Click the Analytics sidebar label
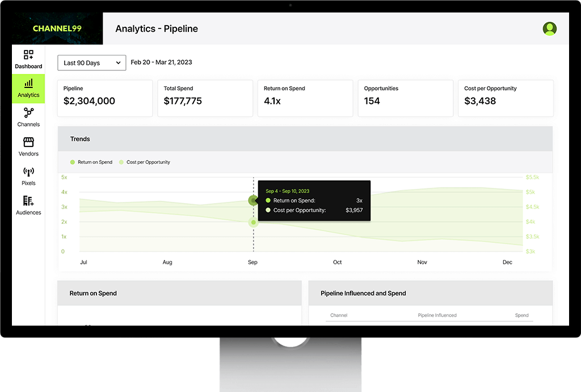Image resolution: width=581 pixels, height=392 pixels. pos(28,95)
